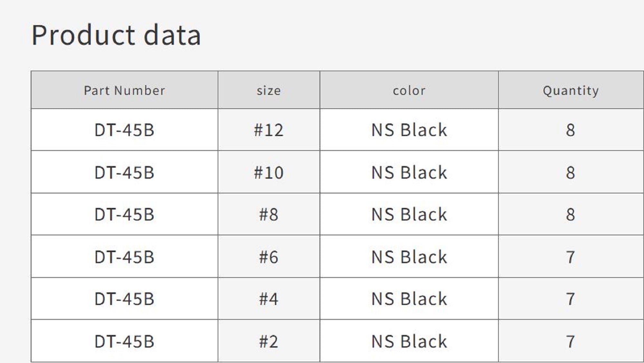Screen dimensions: 644x363
Task: Select quantity 7 in the #6 row
Action: pyautogui.click(x=571, y=257)
